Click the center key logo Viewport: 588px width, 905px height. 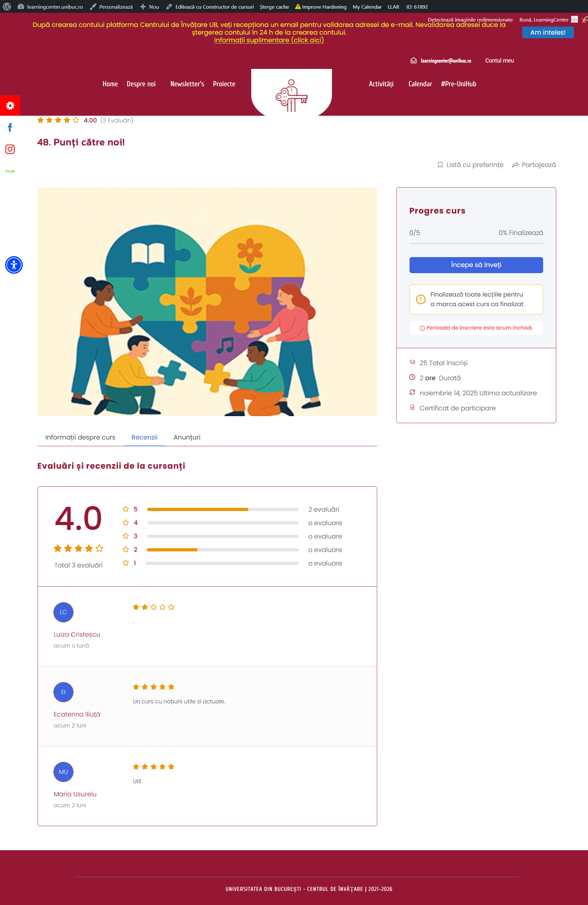[291, 96]
